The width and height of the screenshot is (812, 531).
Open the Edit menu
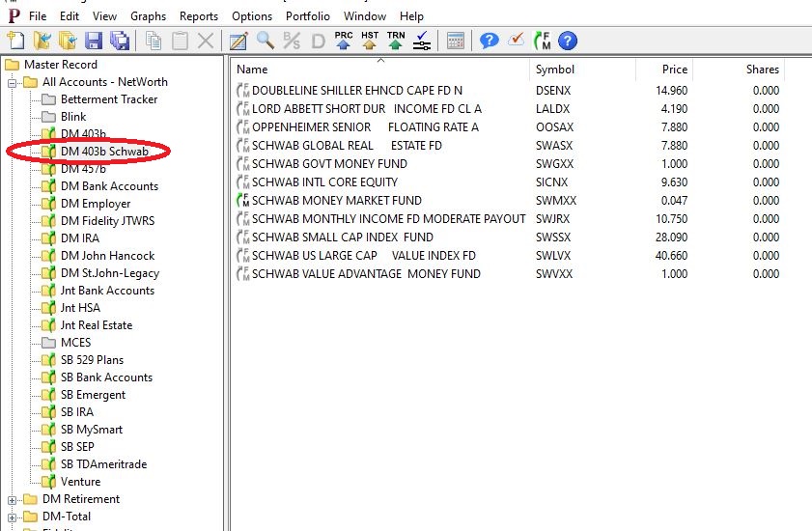[70, 16]
